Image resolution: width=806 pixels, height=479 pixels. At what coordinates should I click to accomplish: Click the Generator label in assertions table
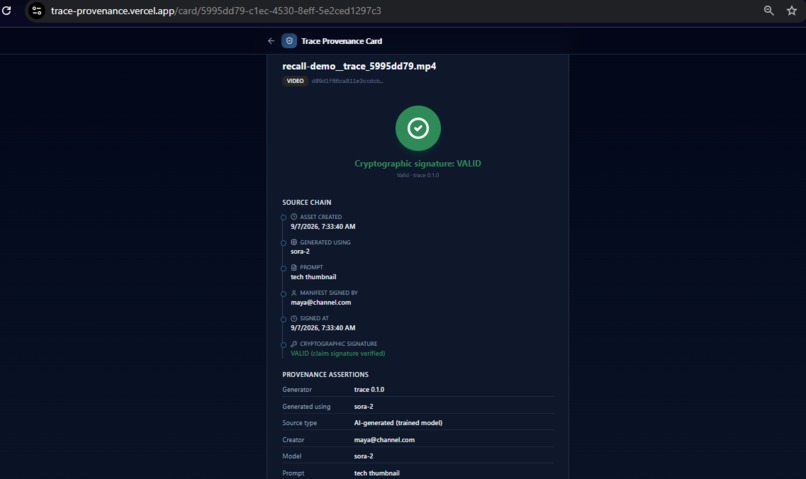click(x=297, y=390)
